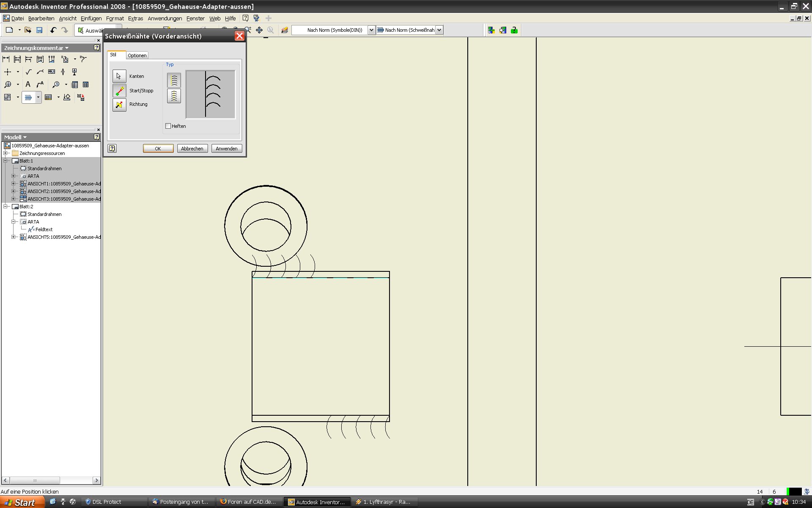Open the Einfügen menu
The image size is (812, 508).
tap(91, 18)
